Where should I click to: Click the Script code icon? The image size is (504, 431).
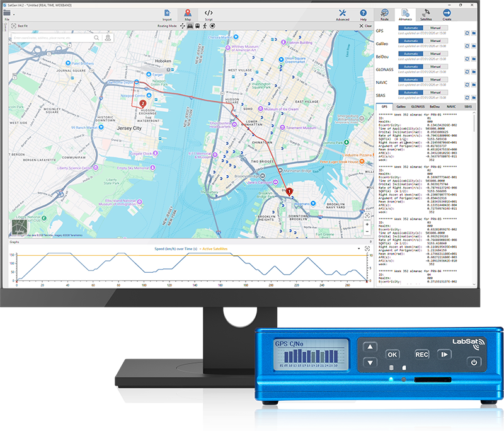tap(208, 14)
